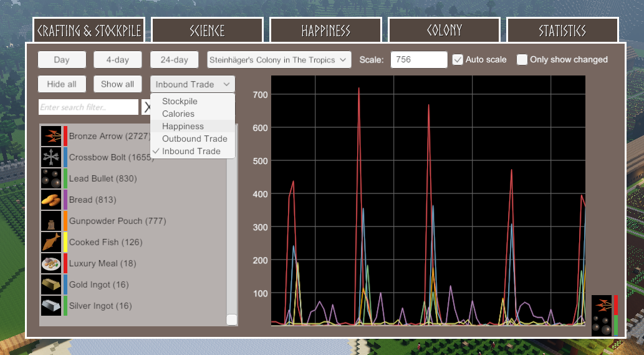This screenshot has width=644, height=355.
Task: Click the red swatch next to Bronze Arrow
Action: tap(65, 136)
